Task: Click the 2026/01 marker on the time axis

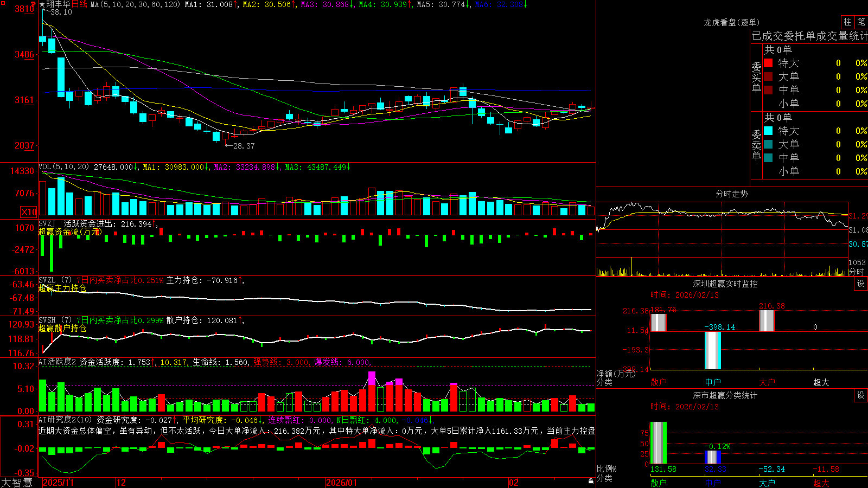Action: tap(342, 483)
